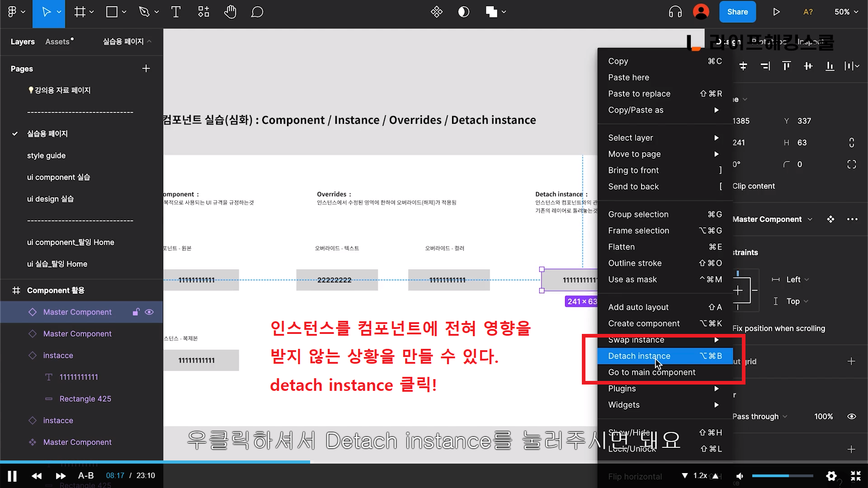Screen dimensions: 868x488
Task: Toggle constrain proportions lock icon
Action: (x=851, y=143)
